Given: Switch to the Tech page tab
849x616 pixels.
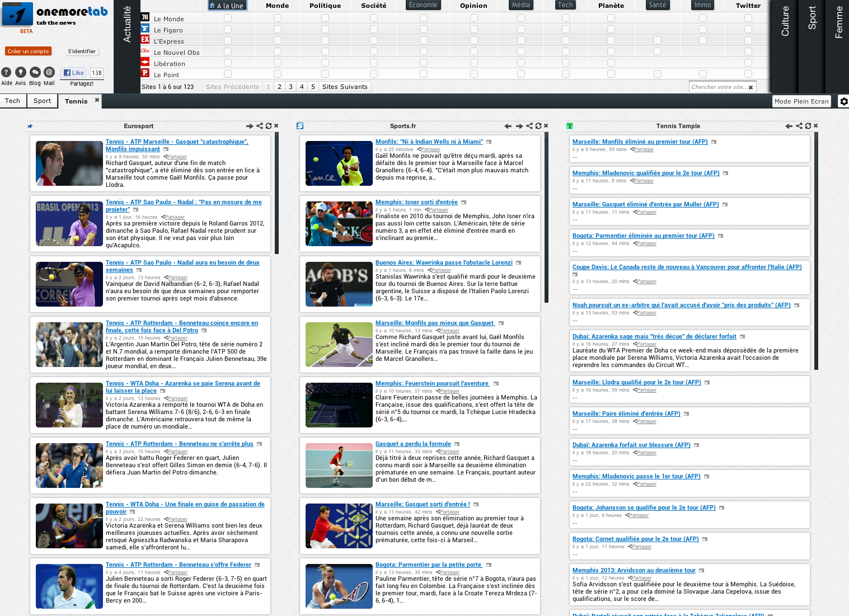Looking at the screenshot, I should (13, 101).
